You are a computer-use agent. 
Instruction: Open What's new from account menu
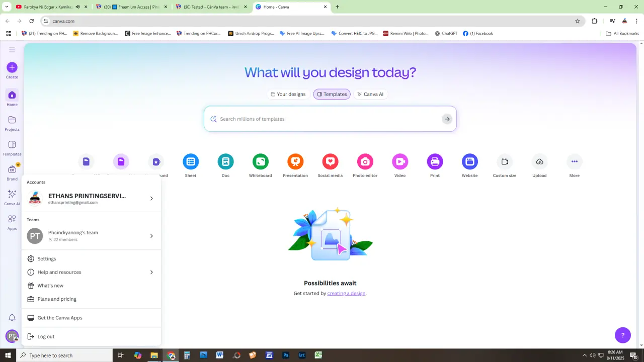pos(91,286)
